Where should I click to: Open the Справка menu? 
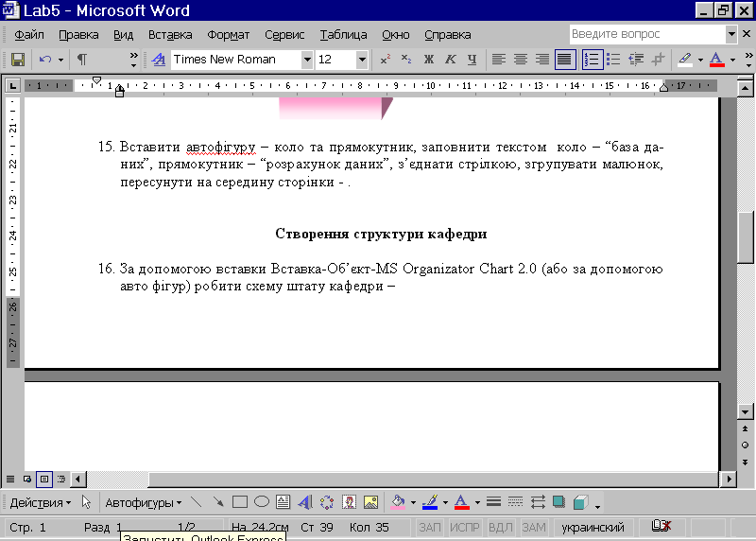tap(448, 35)
